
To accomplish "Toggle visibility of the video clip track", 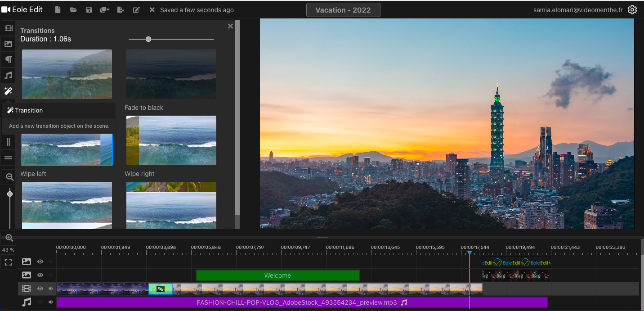I will [40, 288].
